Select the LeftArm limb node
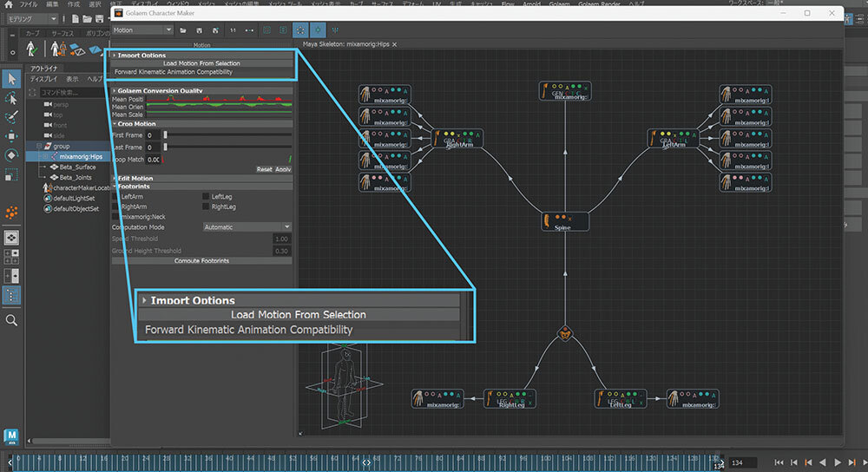868x472 pixels. pyautogui.click(x=673, y=138)
